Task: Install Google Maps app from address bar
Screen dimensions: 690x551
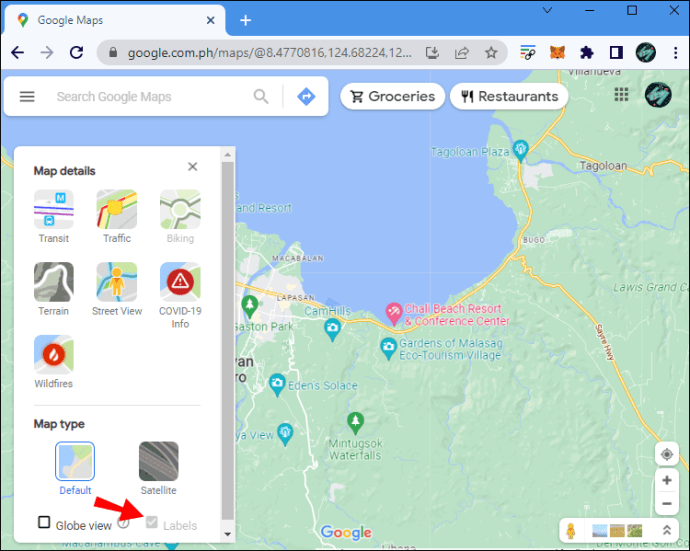Action: point(433,53)
